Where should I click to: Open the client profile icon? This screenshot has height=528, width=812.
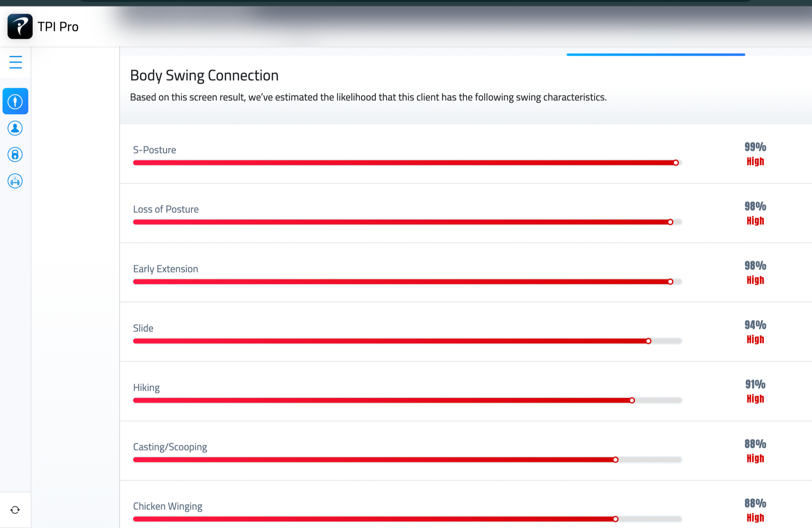pyautogui.click(x=15, y=128)
